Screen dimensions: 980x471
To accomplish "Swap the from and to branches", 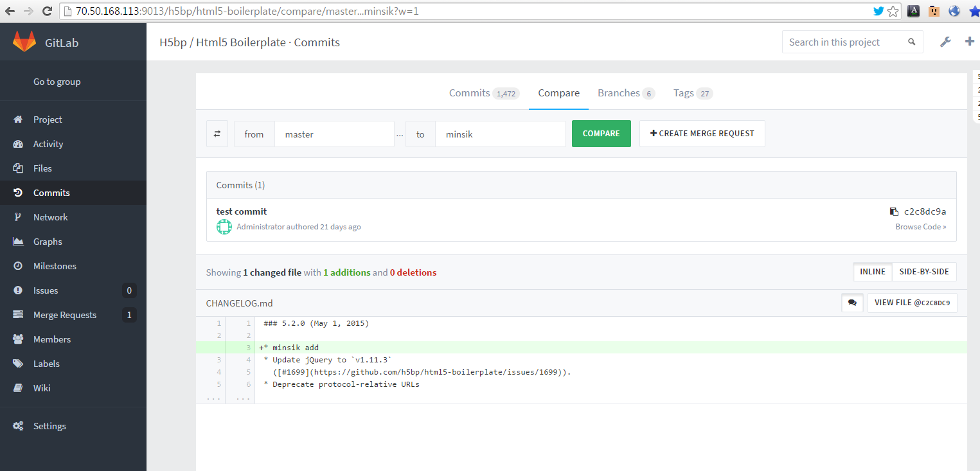I will pos(217,133).
